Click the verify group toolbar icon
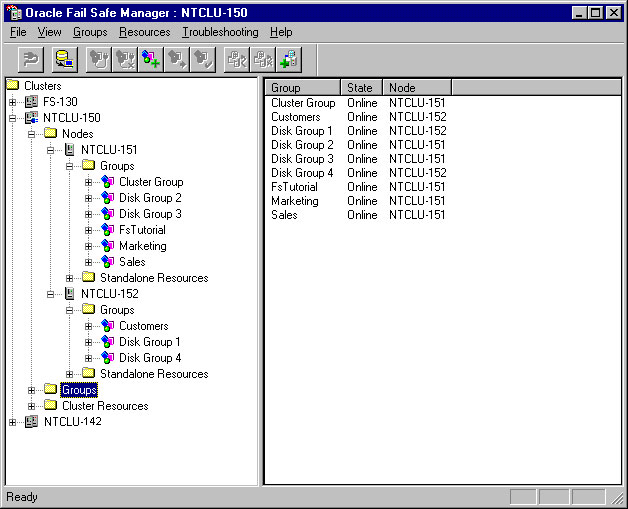The width and height of the screenshot is (628, 509). click(x=203, y=60)
